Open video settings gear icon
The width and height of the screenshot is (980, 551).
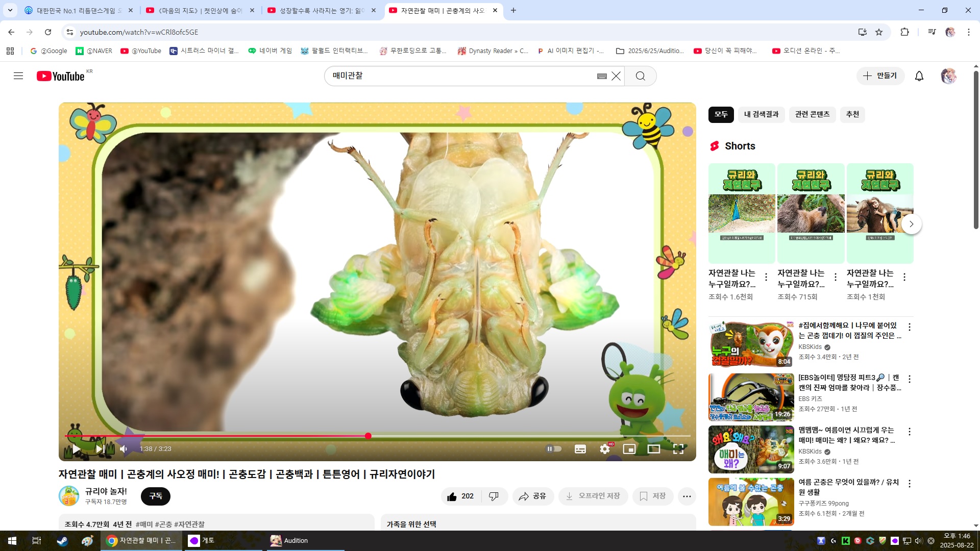click(x=605, y=449)
